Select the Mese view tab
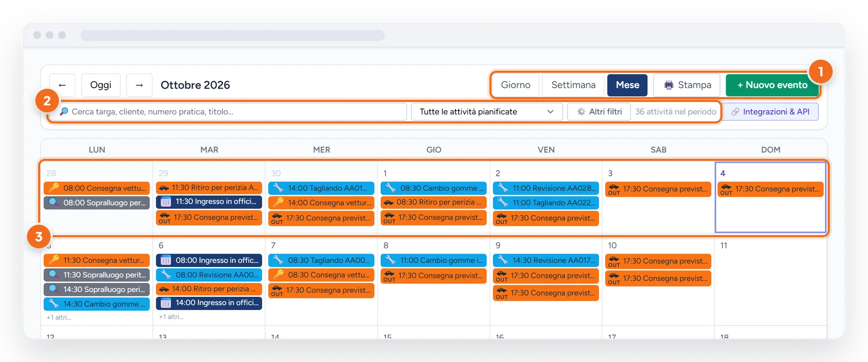 point(628,85)
